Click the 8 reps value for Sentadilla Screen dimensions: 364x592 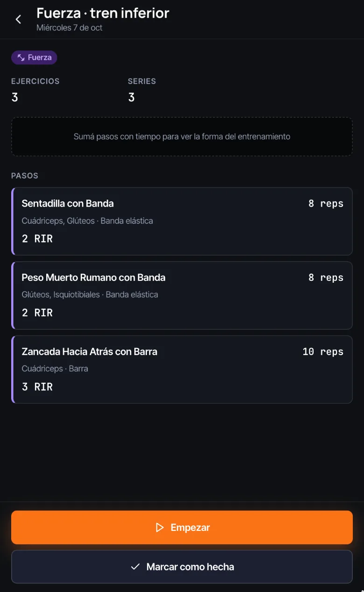pos(326,204)
